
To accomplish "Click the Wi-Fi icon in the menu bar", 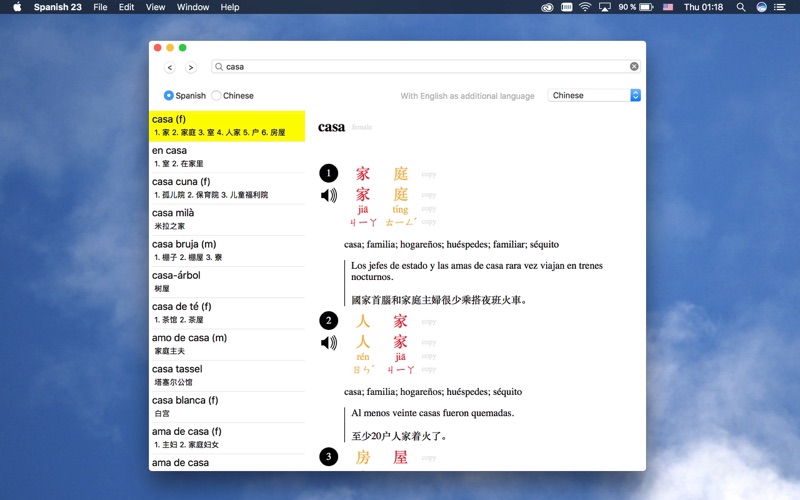I will click(x=584, y=7).
